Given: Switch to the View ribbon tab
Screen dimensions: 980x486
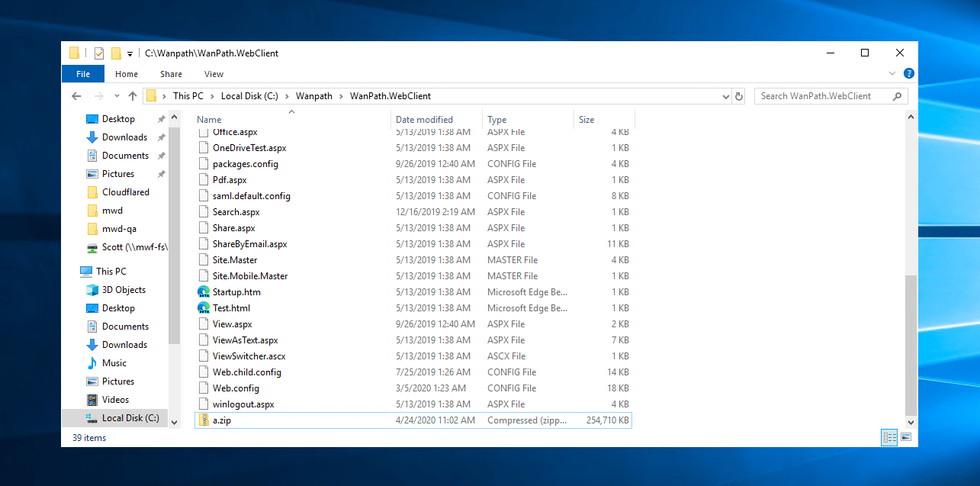Looking at the screenshot, I should pos(214,74).
